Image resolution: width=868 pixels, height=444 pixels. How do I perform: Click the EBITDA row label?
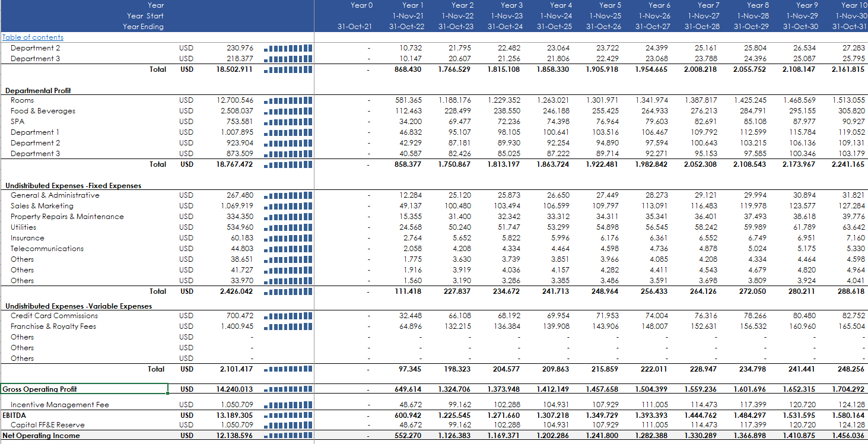[x=14, y=416]
